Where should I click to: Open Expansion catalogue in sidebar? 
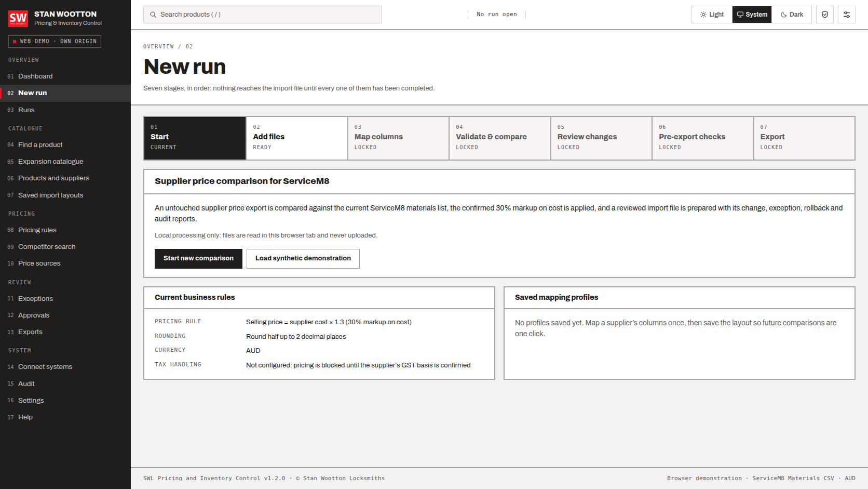(x=65, y=162)
